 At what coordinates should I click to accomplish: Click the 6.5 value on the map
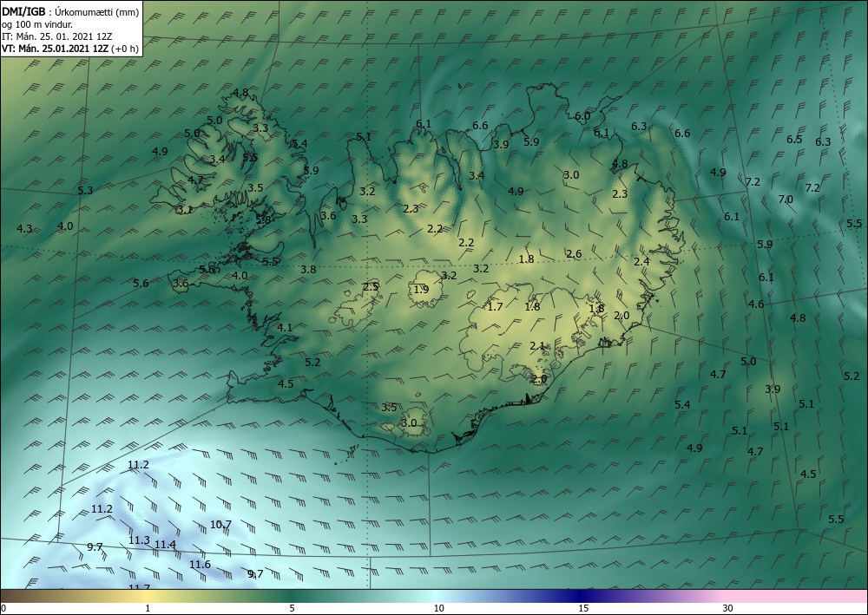point(794,140)
